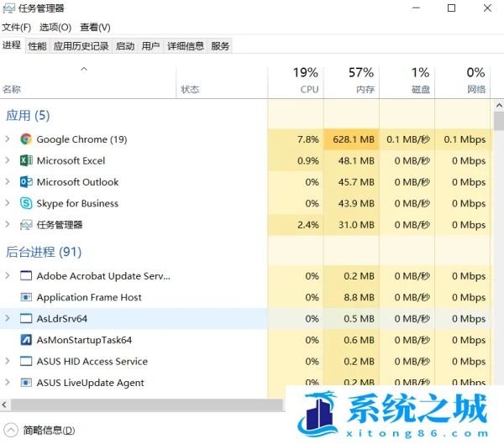Expand ASUS LiveUpdate Agent row
Viewport: 504px width, 444px height.
[x=8, y=382]
